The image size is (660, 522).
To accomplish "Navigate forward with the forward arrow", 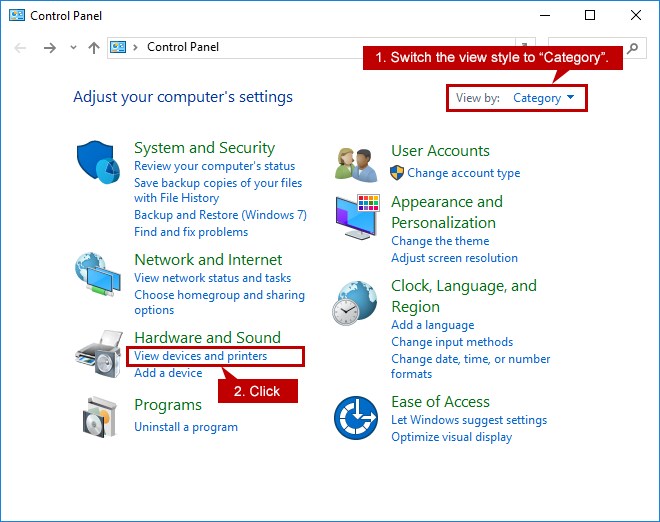I will 50,48.
